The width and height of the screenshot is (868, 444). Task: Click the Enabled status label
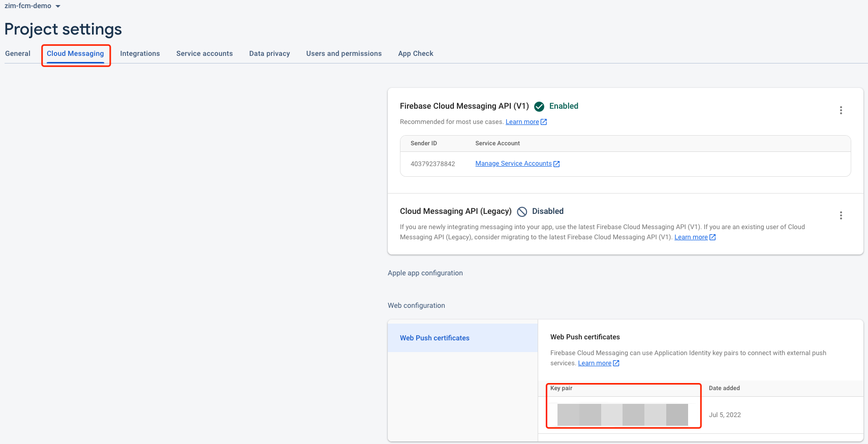tap(564, 106)
